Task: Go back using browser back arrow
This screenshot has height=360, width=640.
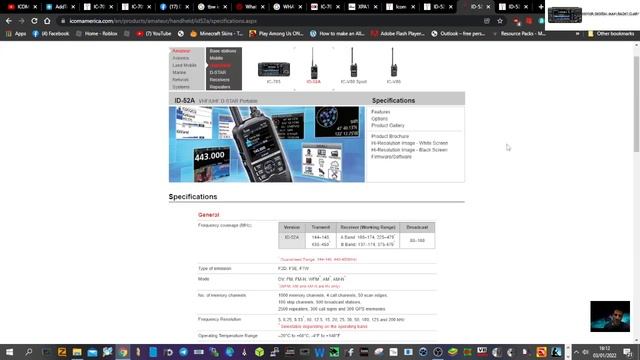Action: pos(9,21)
